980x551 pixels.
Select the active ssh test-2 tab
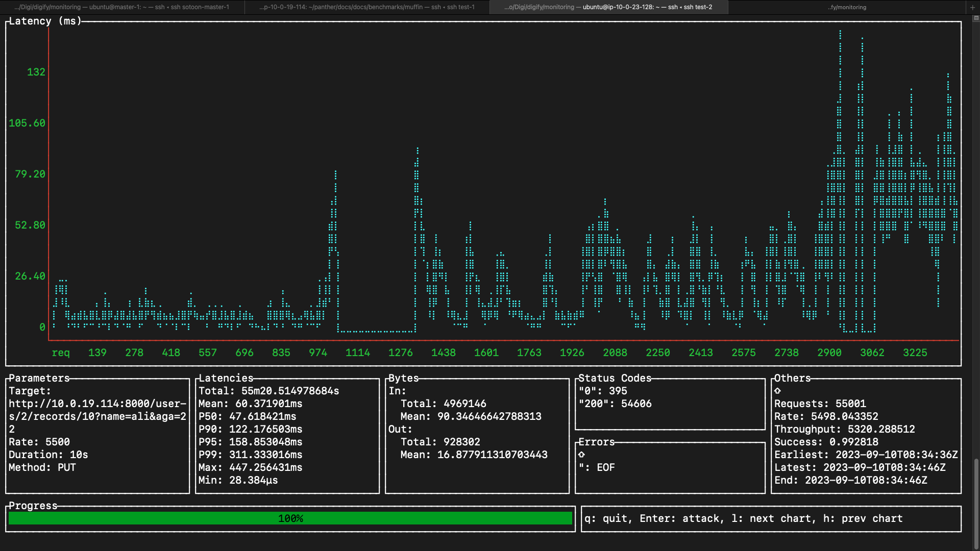point(608,7)
